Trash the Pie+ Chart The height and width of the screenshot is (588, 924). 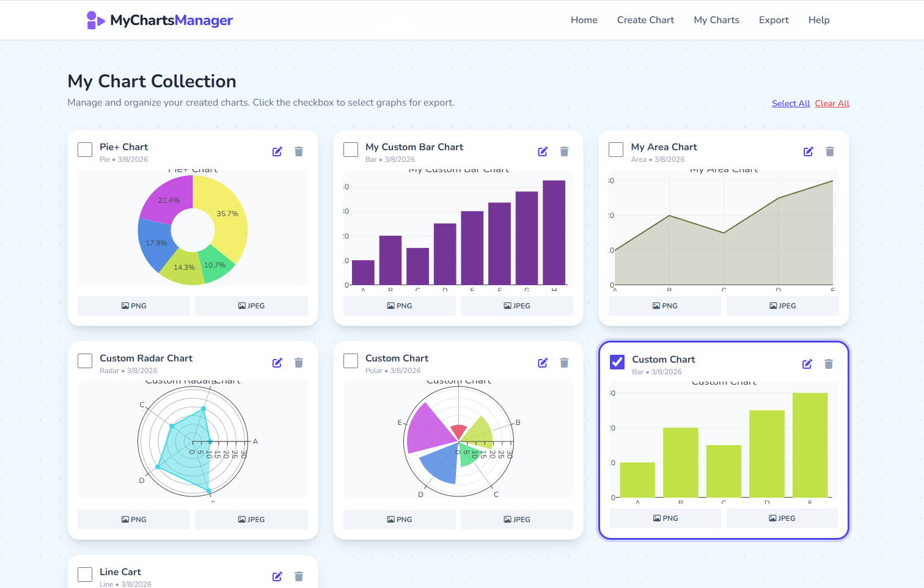[299, 151]
